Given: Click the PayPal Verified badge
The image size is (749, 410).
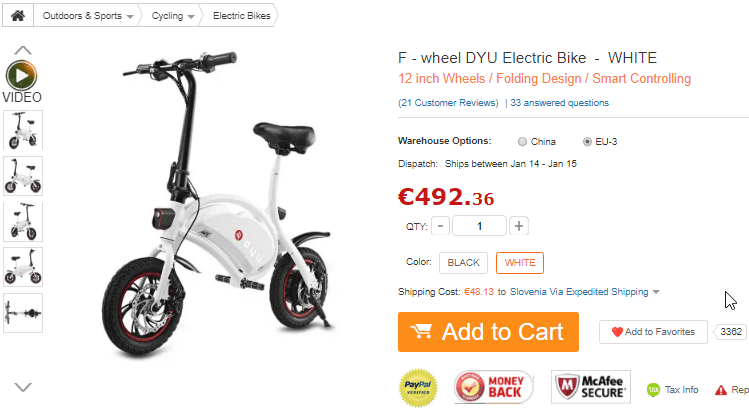Looking at the screenshot, I should point(418,388).
